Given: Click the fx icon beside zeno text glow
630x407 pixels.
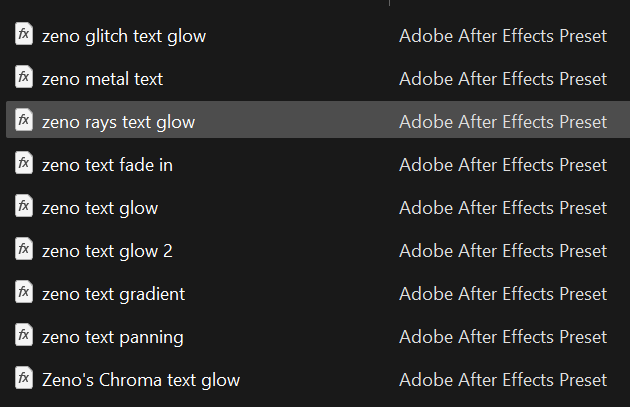Looking at the screenshot, I should click(x=24, y=207).
